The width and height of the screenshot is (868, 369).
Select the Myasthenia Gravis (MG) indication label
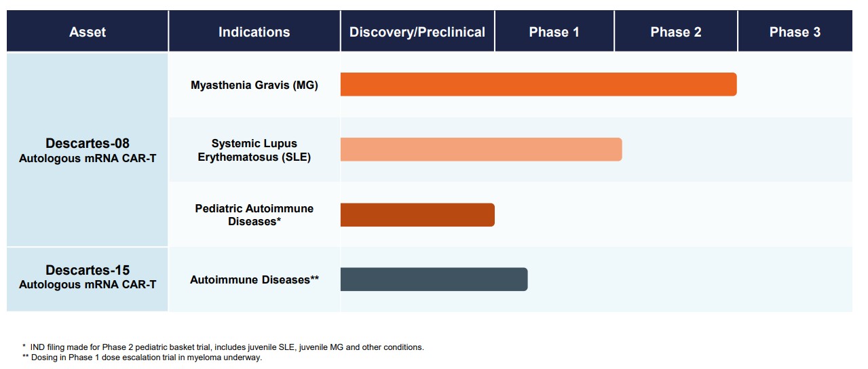[254, 85]
